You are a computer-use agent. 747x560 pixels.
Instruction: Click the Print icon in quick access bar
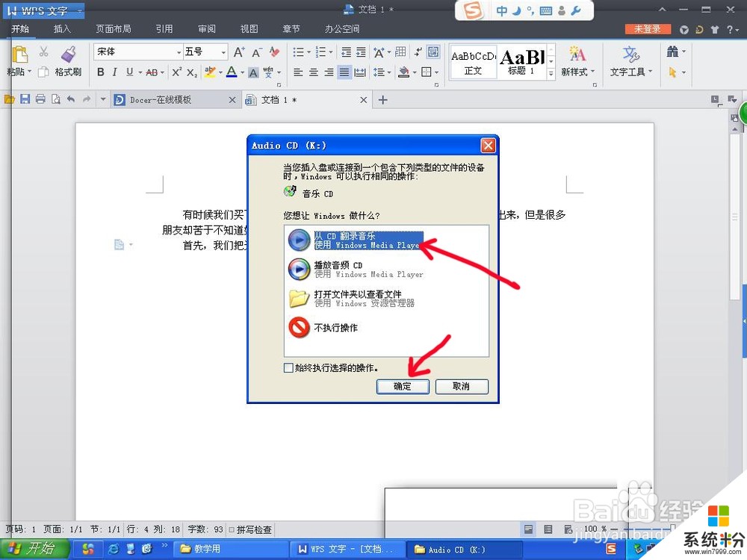click(40, 99)
